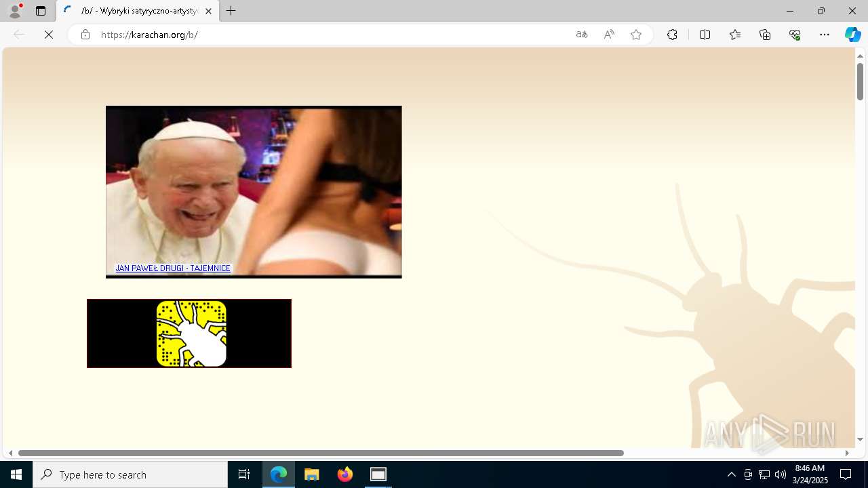
Task: Start Read aloud for this page
Action: 609,35
